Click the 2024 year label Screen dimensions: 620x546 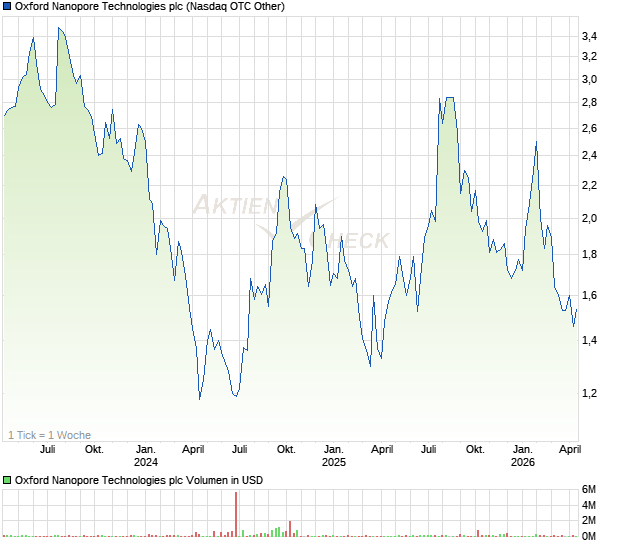[146, 462]
